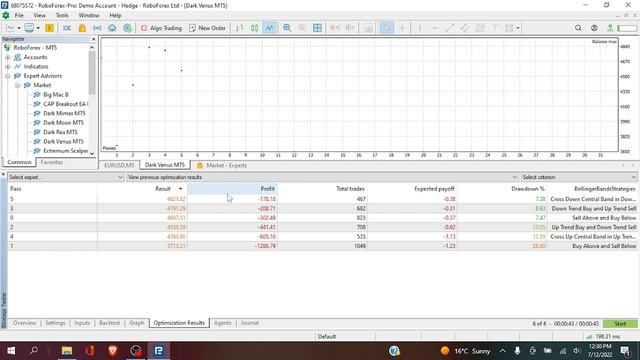Open the chart type toolbar icon
The height and width of the screenshot is (360, 640).
coord(12,28)
